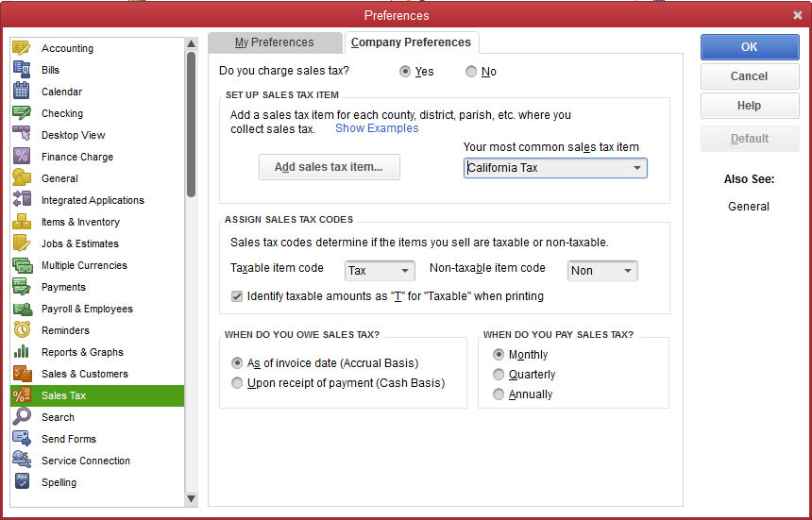Image resolution: width=812 pixels, height=520 pixels.
Task: Select Quarterly sales tax payment
Action: 499,374
